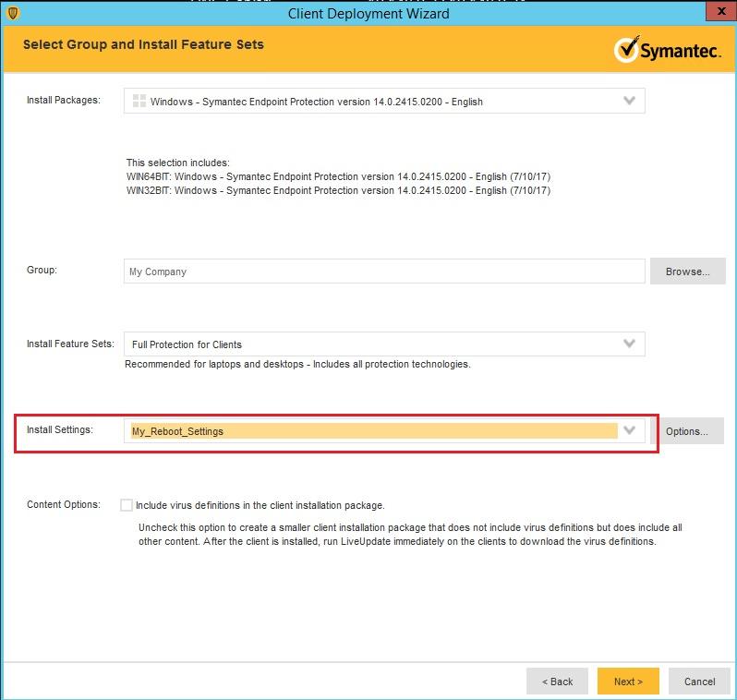Click the Content Options label
The image size is (737, 700).
point(64,504)
